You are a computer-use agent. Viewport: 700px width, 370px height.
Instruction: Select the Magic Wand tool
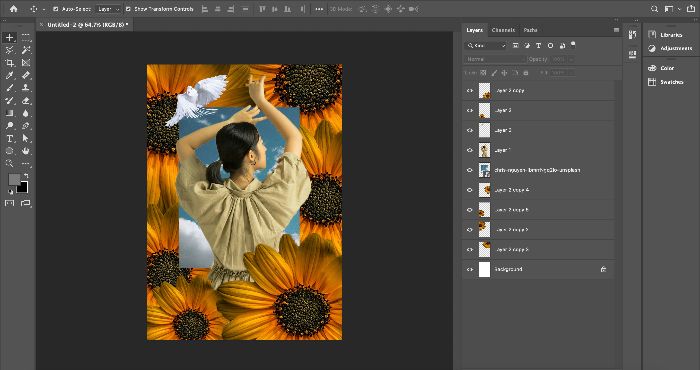click(x=26, y=50)
